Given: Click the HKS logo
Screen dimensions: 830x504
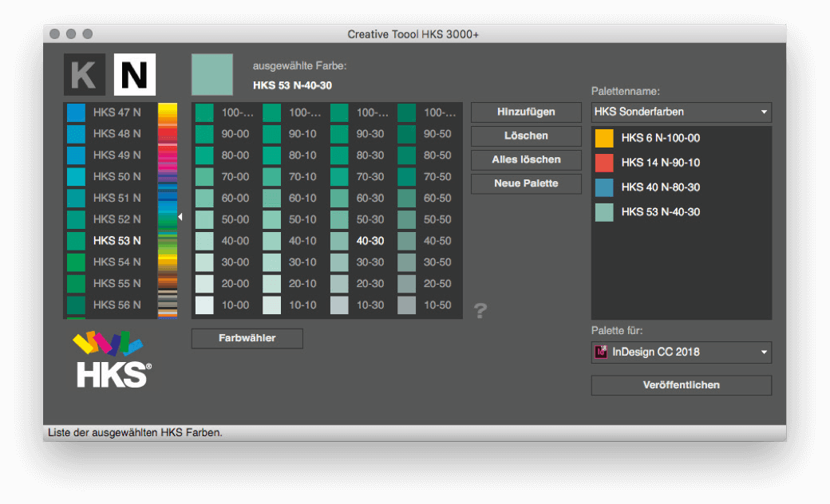Looking at the screenshot, I should coord(111,360).
